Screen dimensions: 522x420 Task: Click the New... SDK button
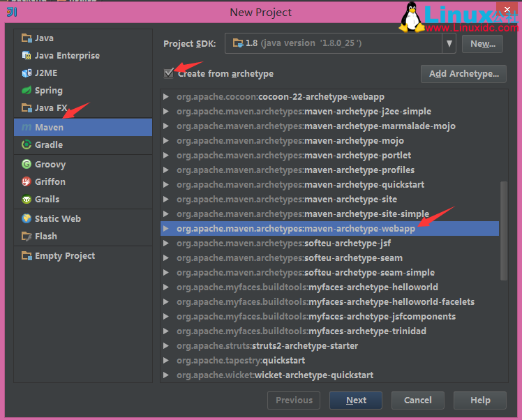[482, 43]
